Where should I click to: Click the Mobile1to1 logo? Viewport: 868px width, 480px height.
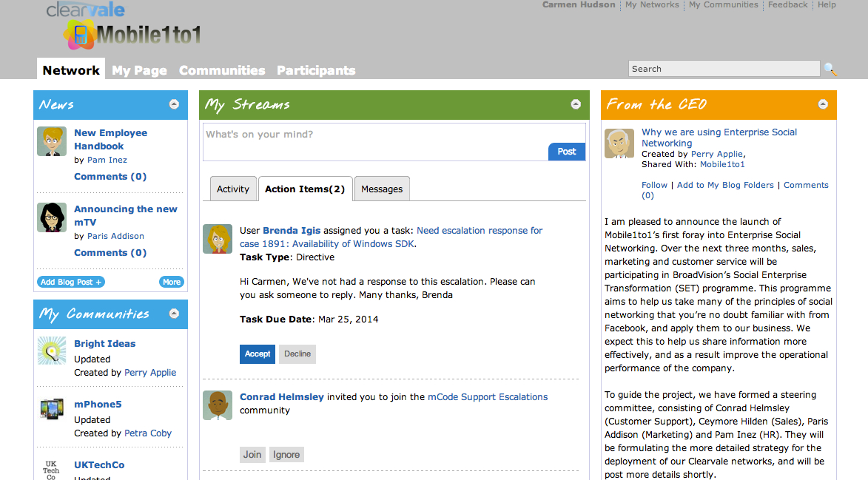click(x=132, y=35)
